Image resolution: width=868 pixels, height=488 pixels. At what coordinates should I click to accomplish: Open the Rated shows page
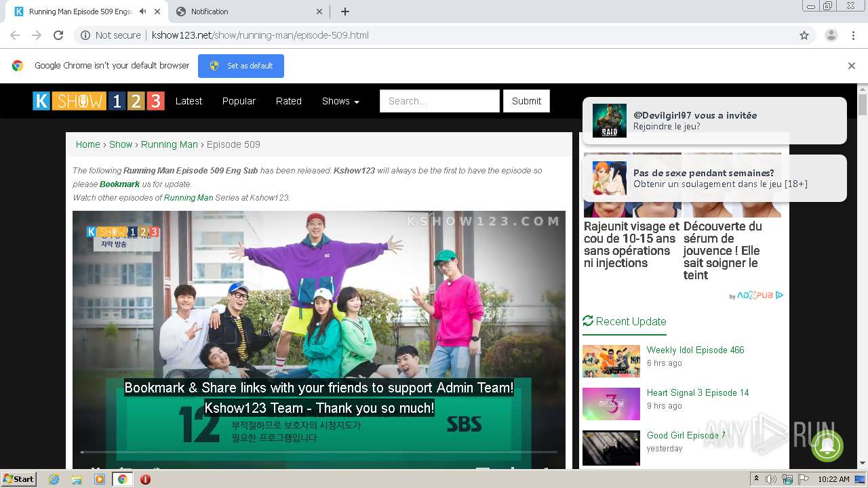click(x=289, y=101)
